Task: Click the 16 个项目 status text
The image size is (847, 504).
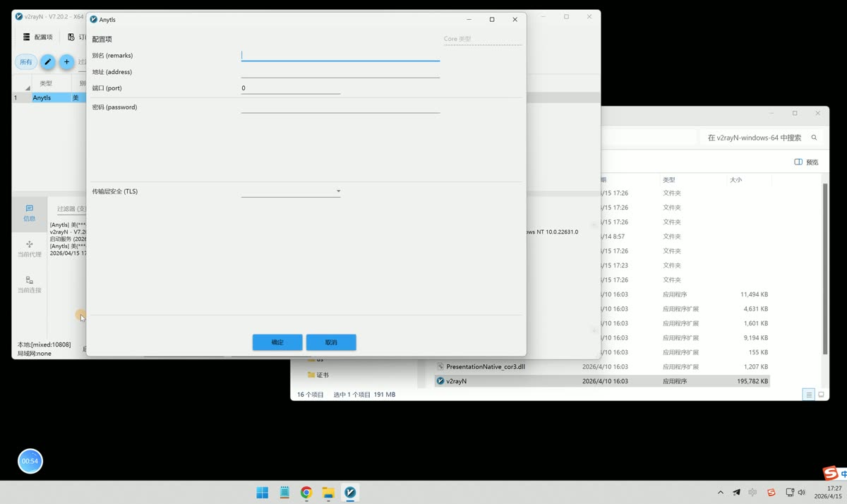Action: tap(311, 395)
